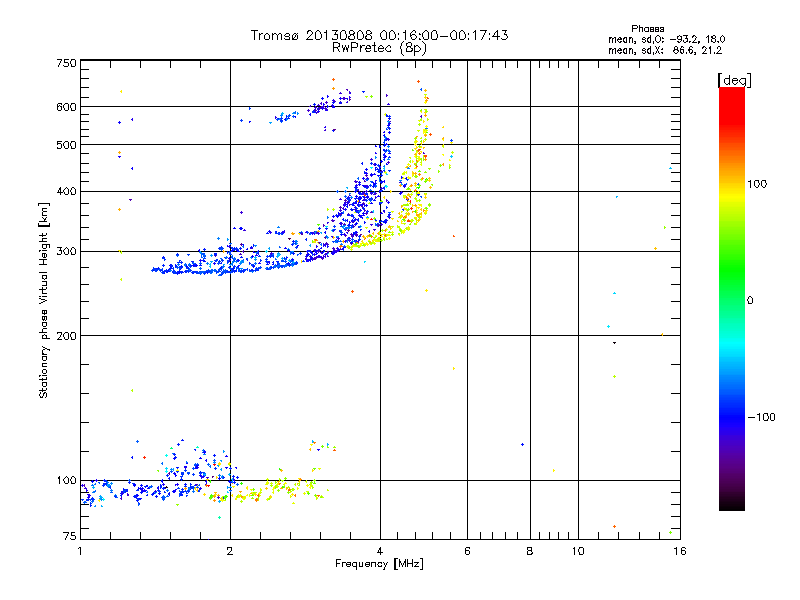Image resolution: width=800 pixels, height=600 pixels.
Task: Click the 'mean, sd,O: -93.2, 18.0' line
Action: [666, 39]
